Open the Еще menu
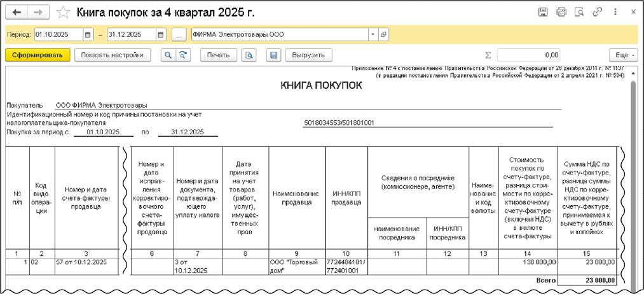 622,55
